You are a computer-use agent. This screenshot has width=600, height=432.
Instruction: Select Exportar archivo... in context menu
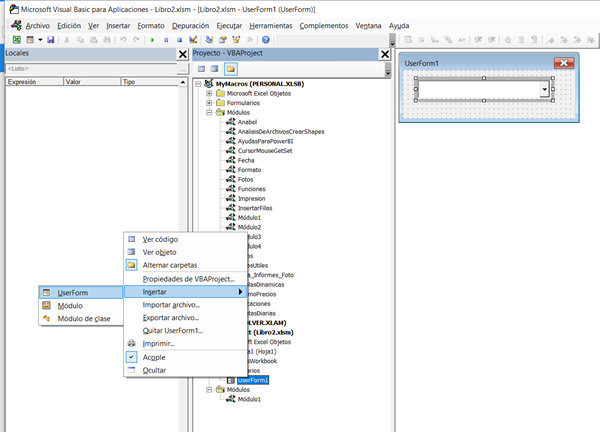click(x=171, y=317)
